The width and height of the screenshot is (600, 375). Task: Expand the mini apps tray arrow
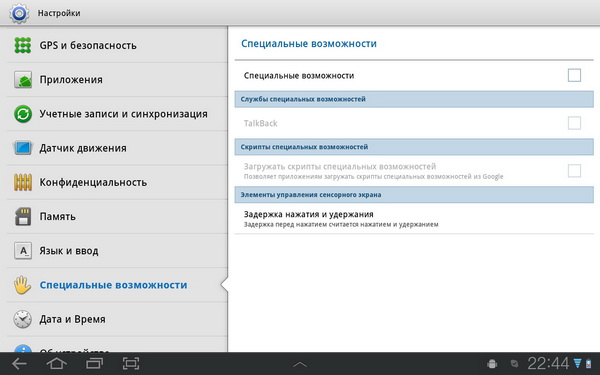[x=300, y=364]
